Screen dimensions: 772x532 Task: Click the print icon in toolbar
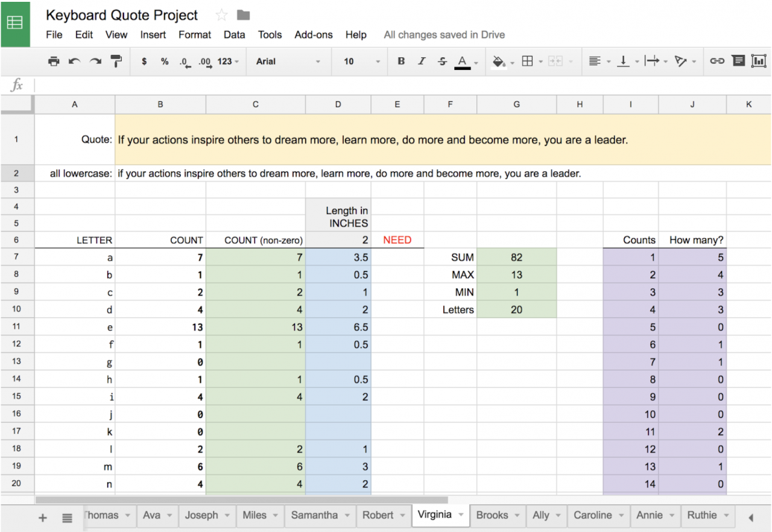54,61
